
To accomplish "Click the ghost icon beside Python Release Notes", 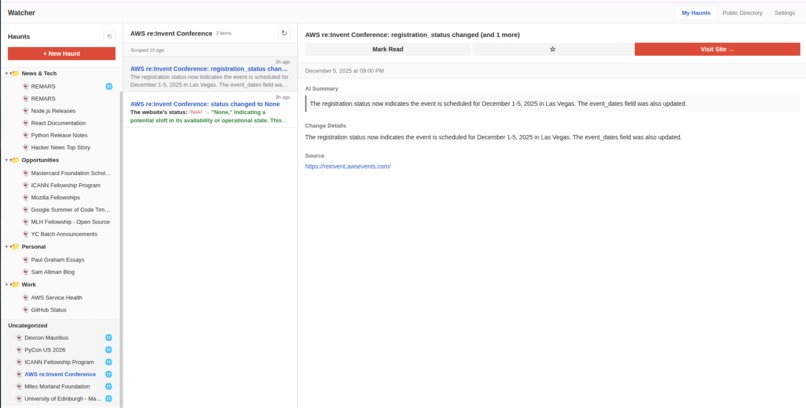I will 26,135.
